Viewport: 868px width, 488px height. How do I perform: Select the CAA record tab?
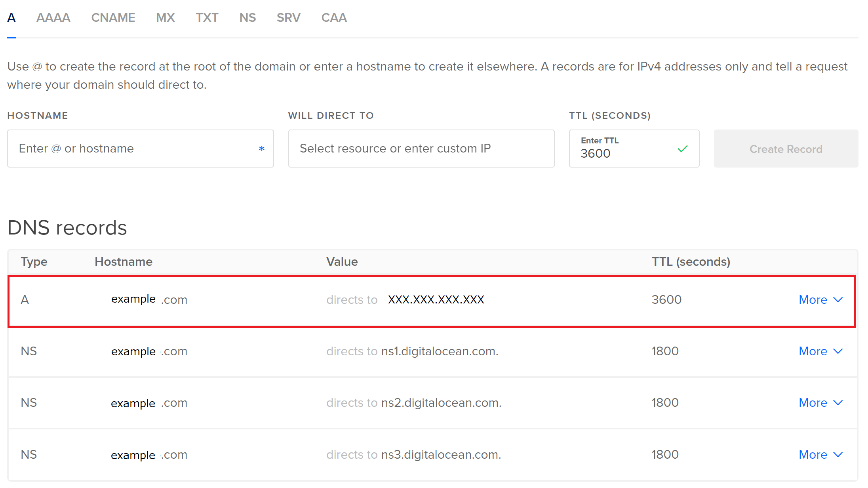334,18
